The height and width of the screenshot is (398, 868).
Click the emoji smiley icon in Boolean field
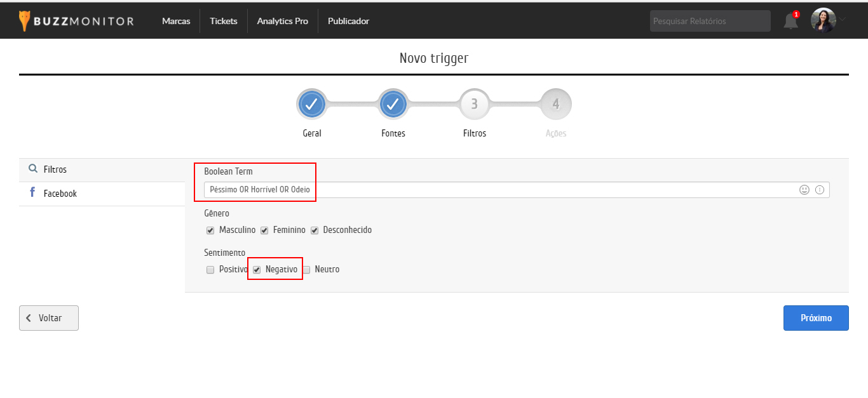[x=804, y=190]
